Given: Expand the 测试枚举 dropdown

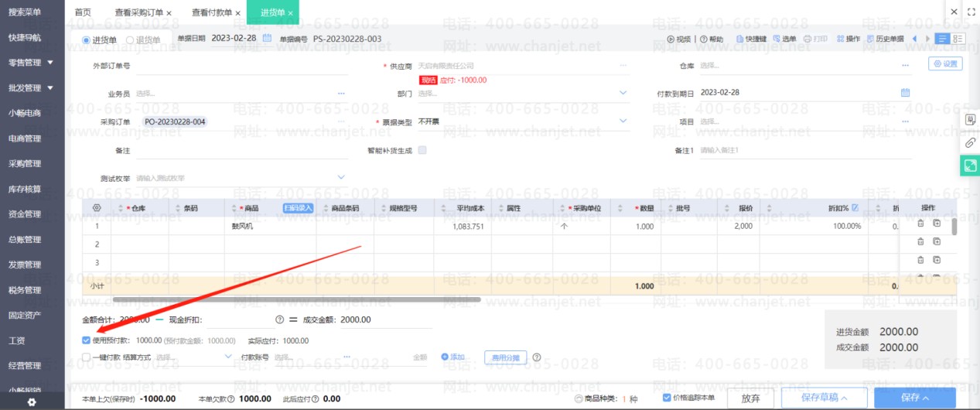Looking at the screenshot, I should pyautogui.click(x=341, y=178).
